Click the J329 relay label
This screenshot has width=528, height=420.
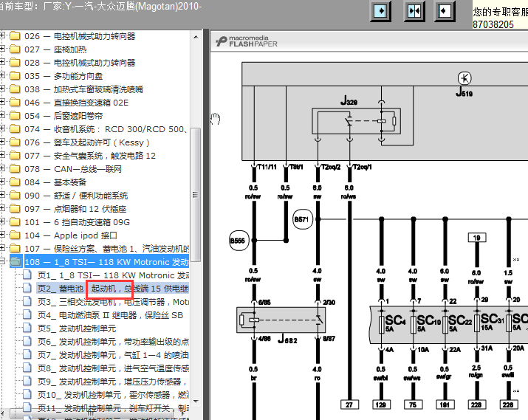point(349,100)
